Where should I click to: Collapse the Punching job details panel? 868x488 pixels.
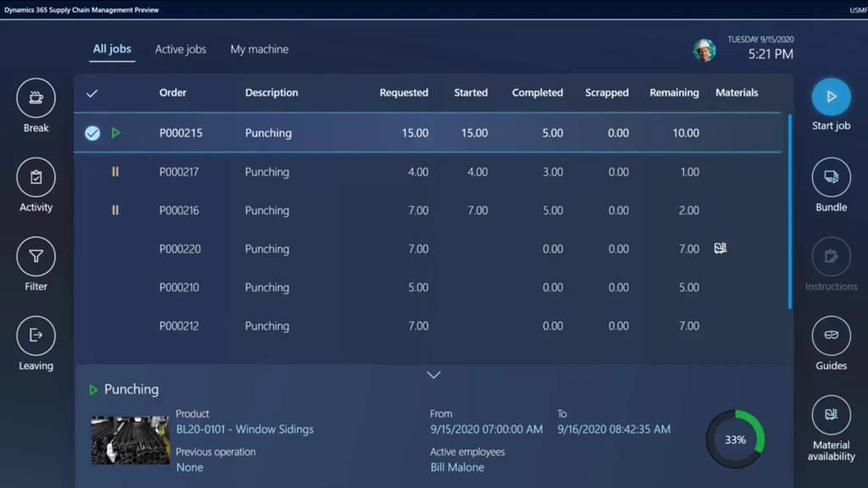tap(434, 374)
